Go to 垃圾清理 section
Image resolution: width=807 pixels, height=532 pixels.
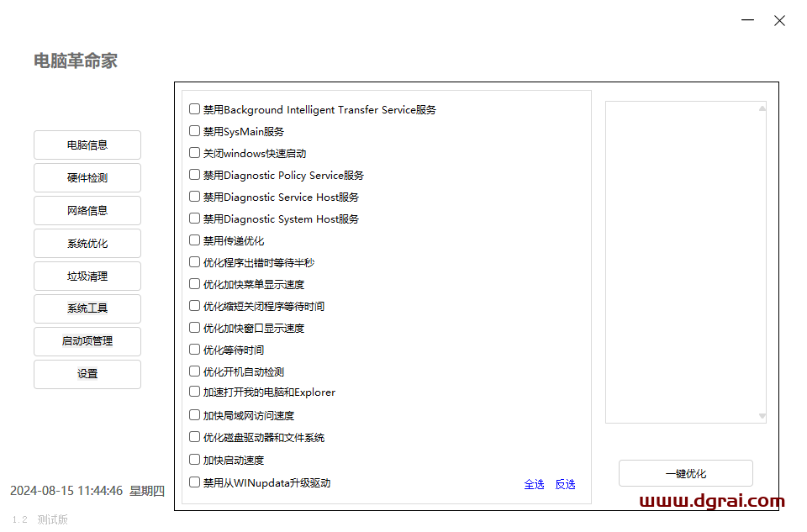point(87,276)
